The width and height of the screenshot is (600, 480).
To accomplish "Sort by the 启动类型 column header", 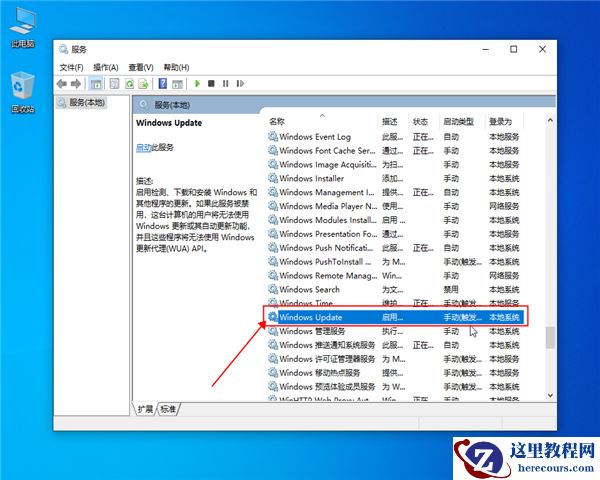I will pyautogui.click(x=462, y=121).
